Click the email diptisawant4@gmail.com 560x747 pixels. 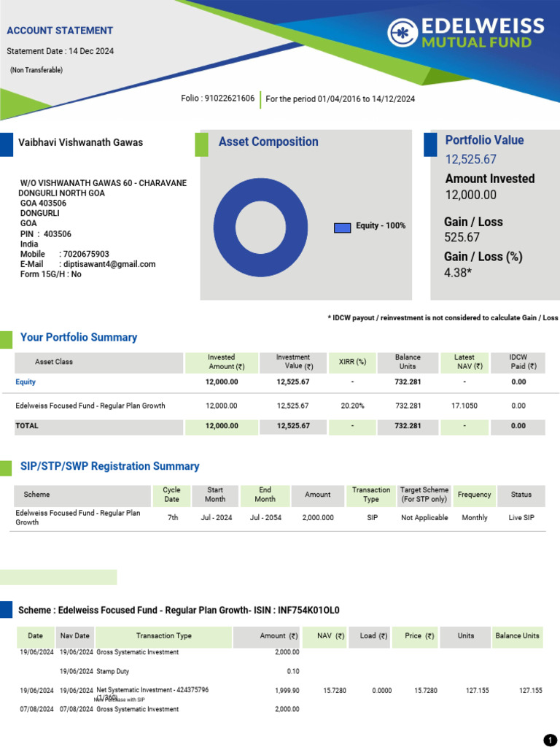109,264
